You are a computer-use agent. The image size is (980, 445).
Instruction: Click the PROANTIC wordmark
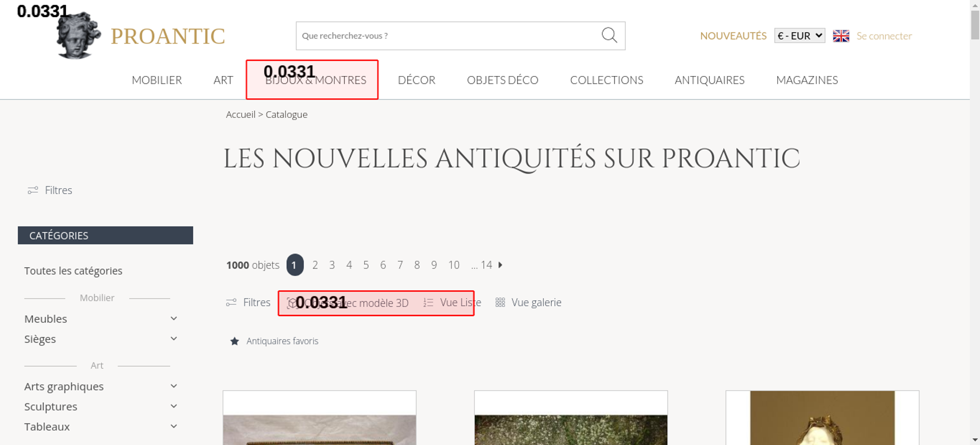pos(168,36)
